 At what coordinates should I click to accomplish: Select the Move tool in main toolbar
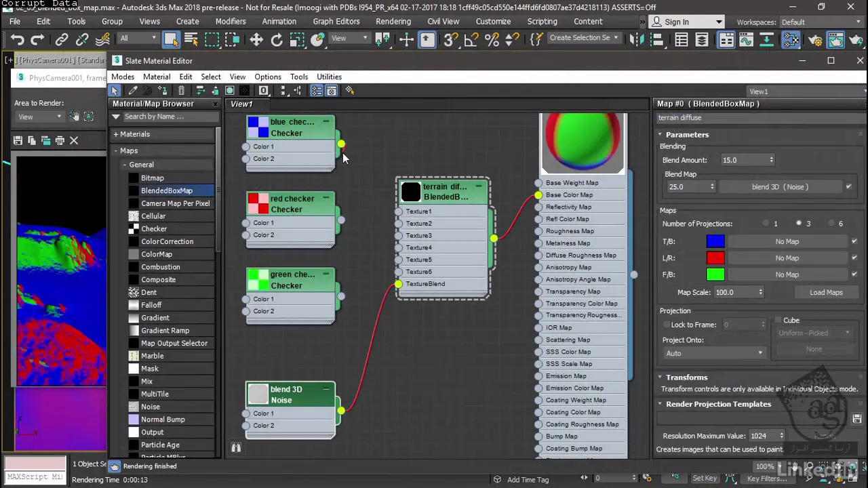point(256,40)
